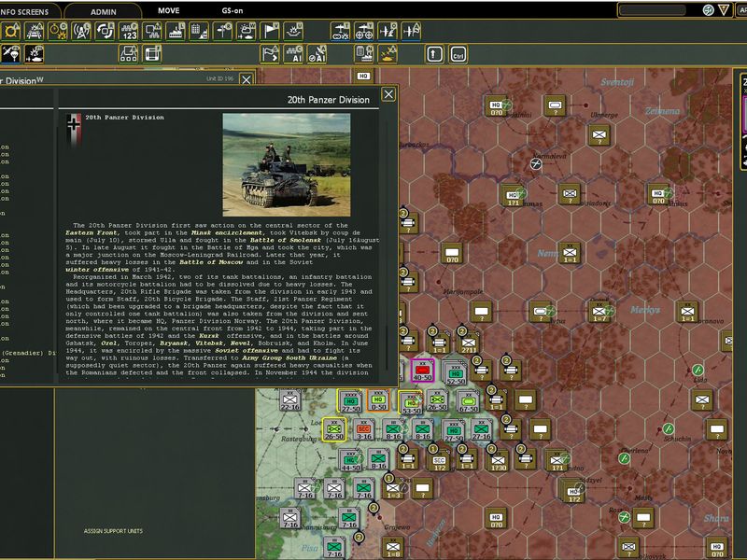The height and width of the screenshot is (560, 747).
Task: Click the flag with arrow icon
Action: click(270, 54)
